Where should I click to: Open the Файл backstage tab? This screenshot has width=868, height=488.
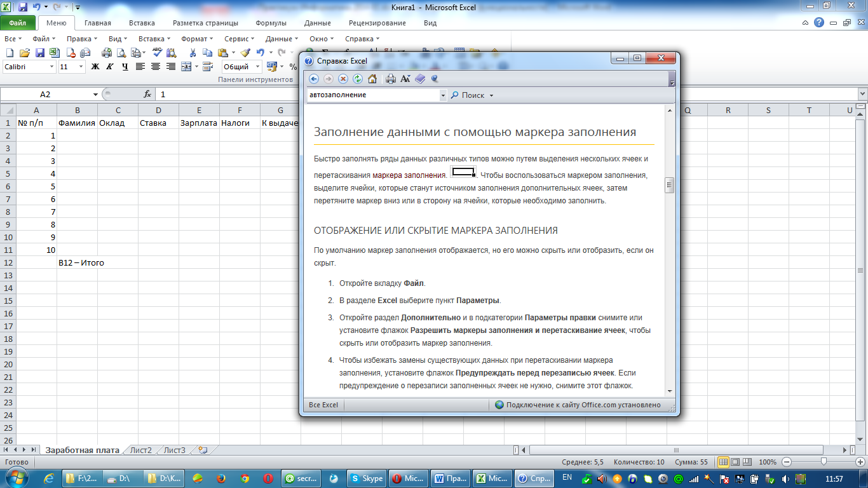[x=18, y=23]
